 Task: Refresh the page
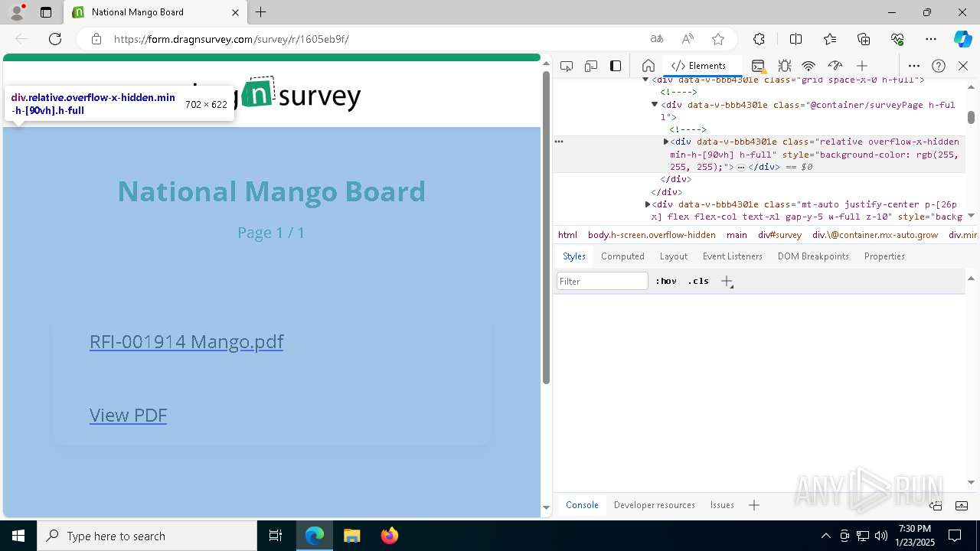point(55,39)
